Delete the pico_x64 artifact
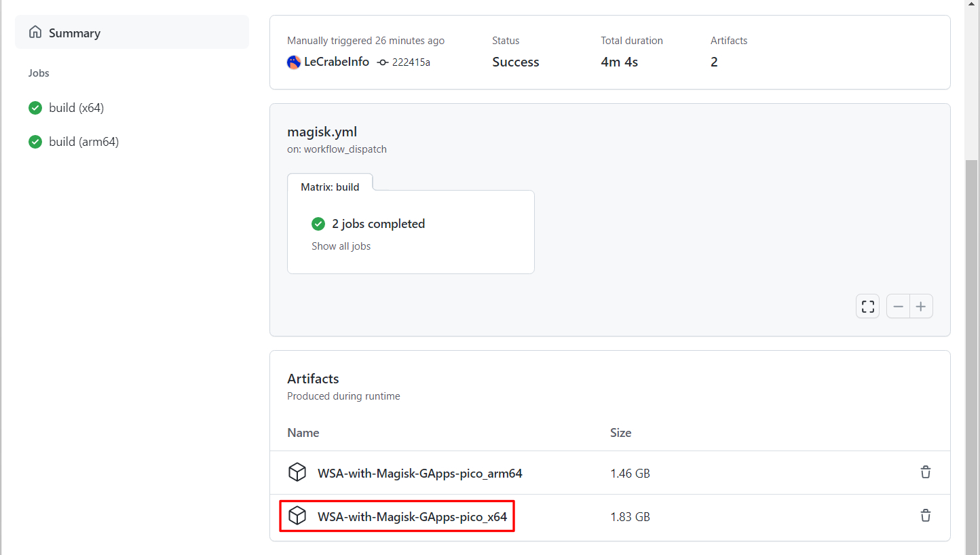980x555 pixels. point(926,516)
